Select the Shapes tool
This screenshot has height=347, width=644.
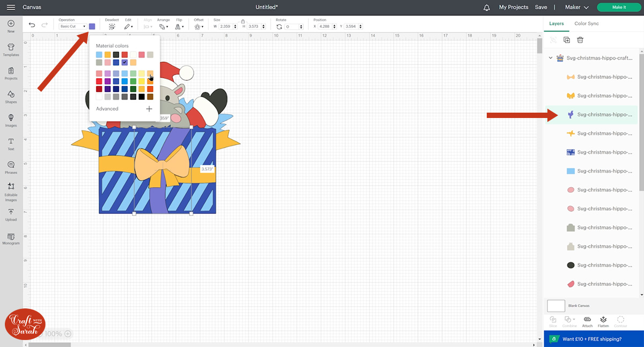pos(11,97)
